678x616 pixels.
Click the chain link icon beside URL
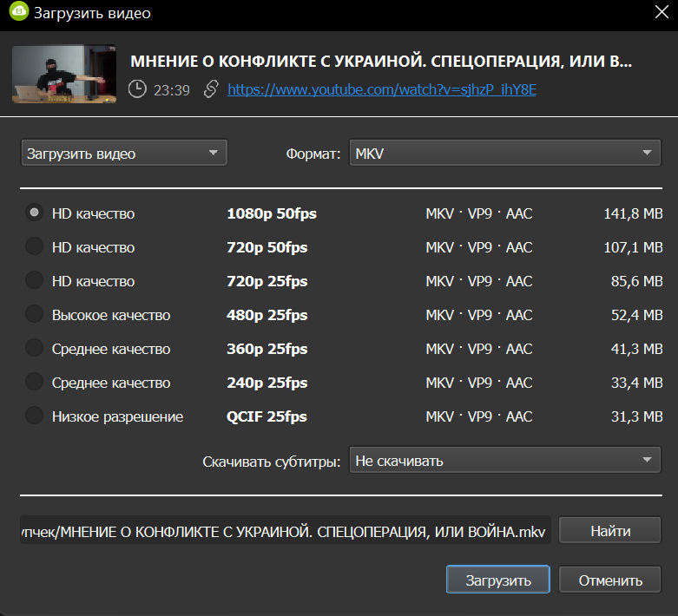210,88
